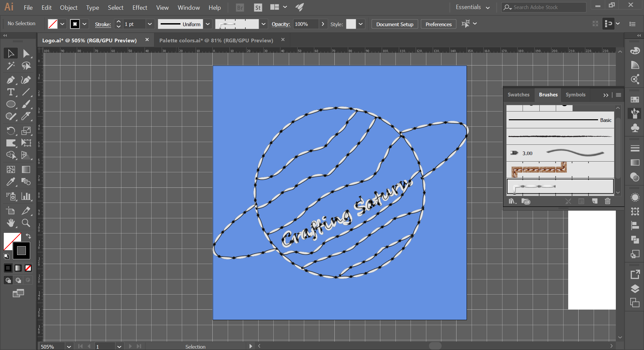This screenshot has width=644, height=350.
Task: Select the Column Graph tool
Action: 26,196
